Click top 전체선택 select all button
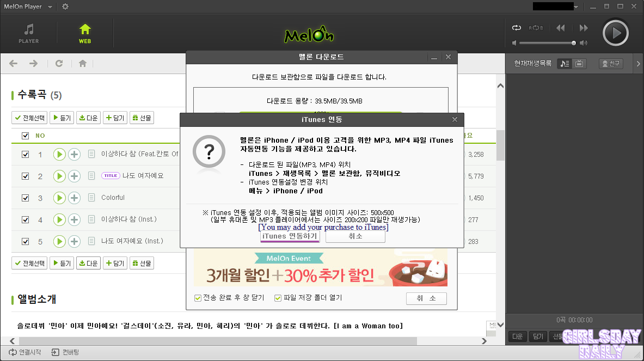The height and width of the screenshot is (361, 644). (29, 118)
